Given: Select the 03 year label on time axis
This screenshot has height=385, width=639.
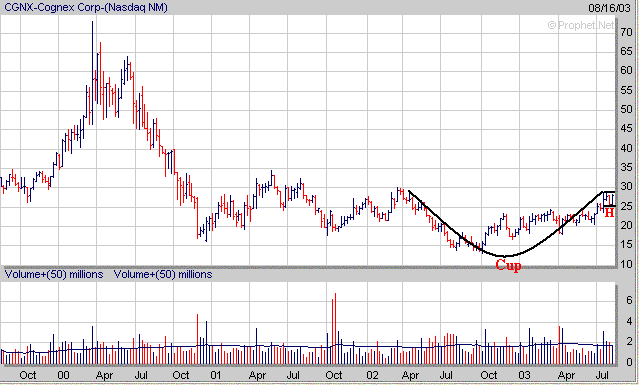Looking at the screenshot, I should [524, 375].
